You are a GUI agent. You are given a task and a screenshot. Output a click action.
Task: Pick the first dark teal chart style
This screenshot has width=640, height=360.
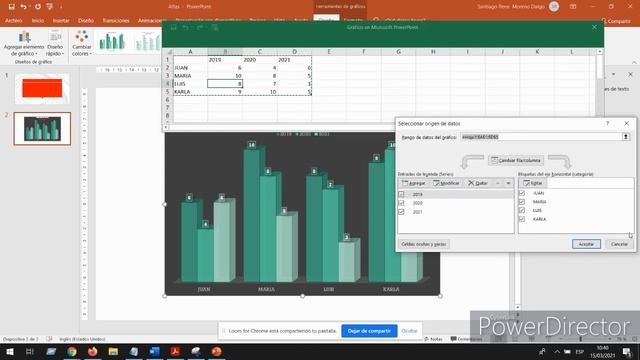(x=112, y=42)
